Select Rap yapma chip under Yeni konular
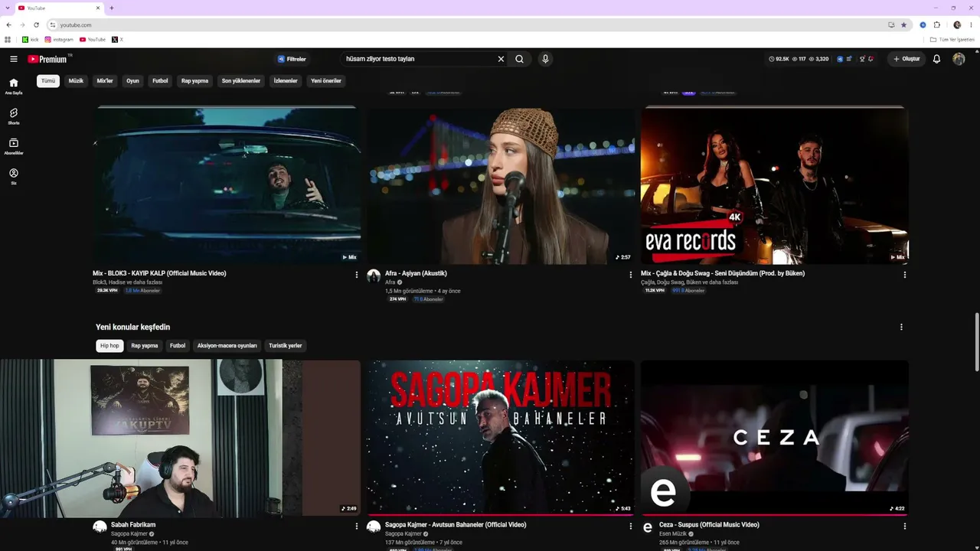This screenshot has height=551, width=980. (145, 346)
